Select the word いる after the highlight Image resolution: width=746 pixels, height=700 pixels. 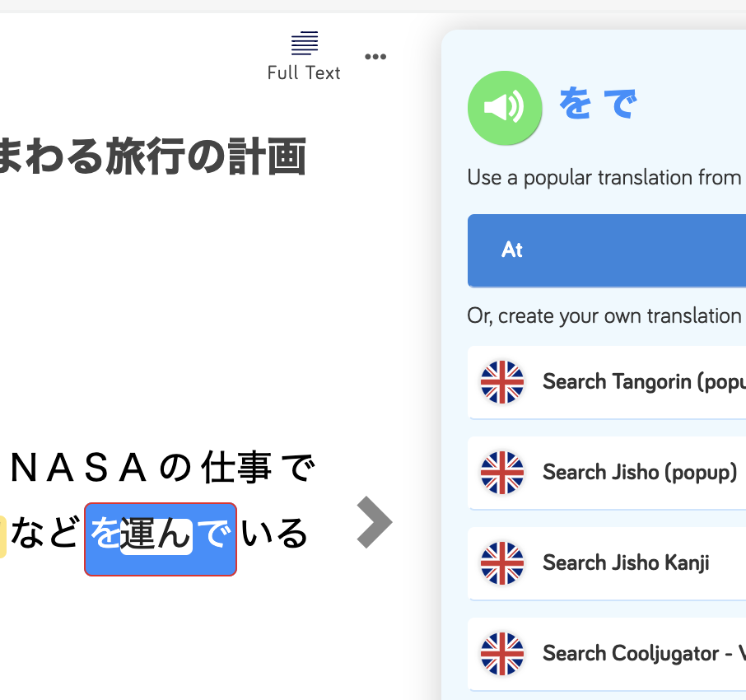click(x=275, y=534)
